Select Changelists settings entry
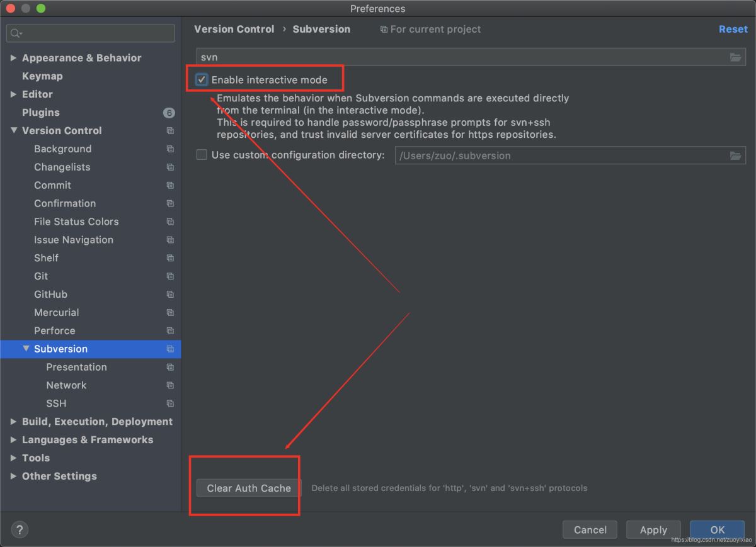 click(62, 167)
